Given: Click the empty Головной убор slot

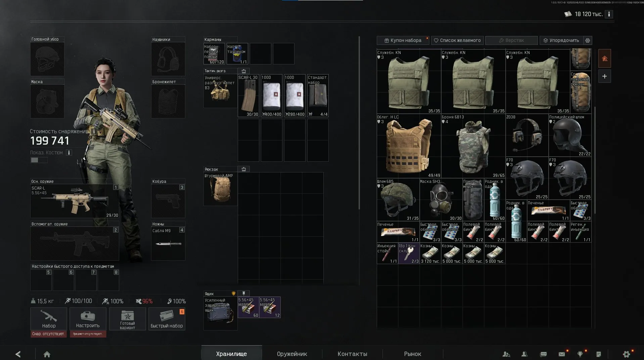Looking at the screenshot, I should click(x=47, y=59).
